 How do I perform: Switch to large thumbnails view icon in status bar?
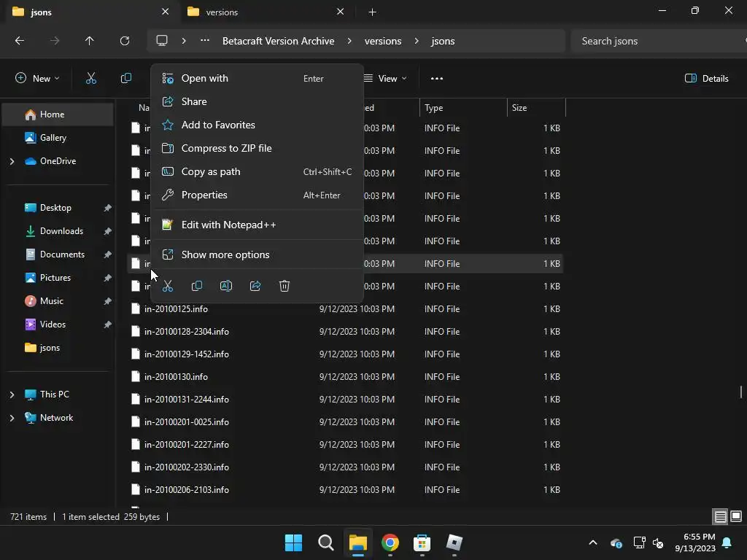coord(736,516)
